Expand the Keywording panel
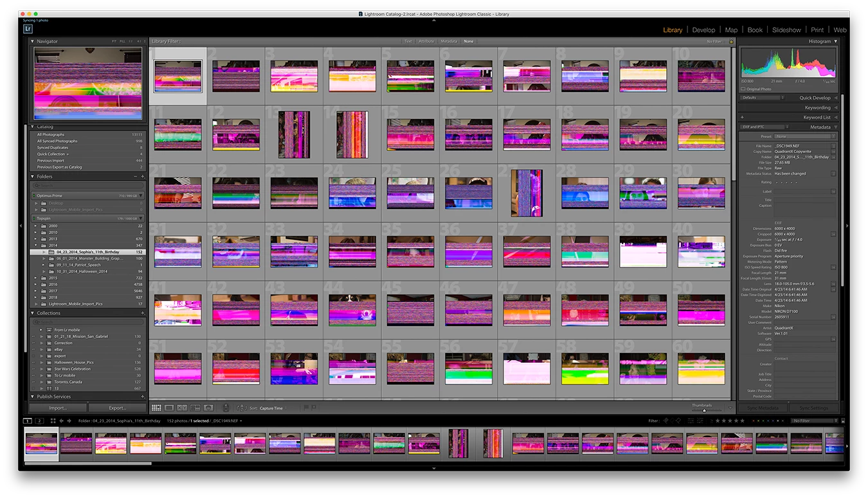The image size is (868, 497). [x=835, y=107]
